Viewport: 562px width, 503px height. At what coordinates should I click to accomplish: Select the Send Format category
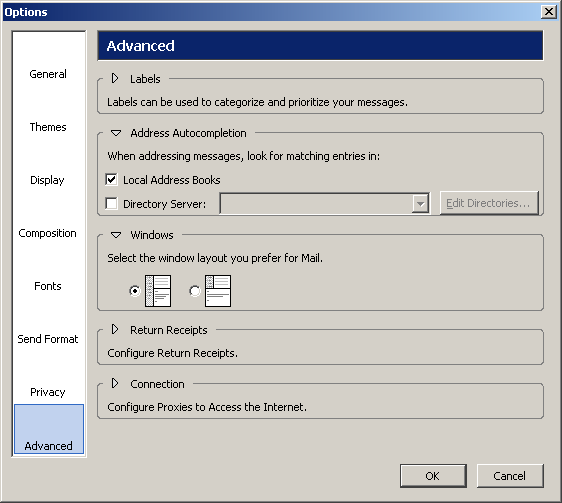point(48,339)
